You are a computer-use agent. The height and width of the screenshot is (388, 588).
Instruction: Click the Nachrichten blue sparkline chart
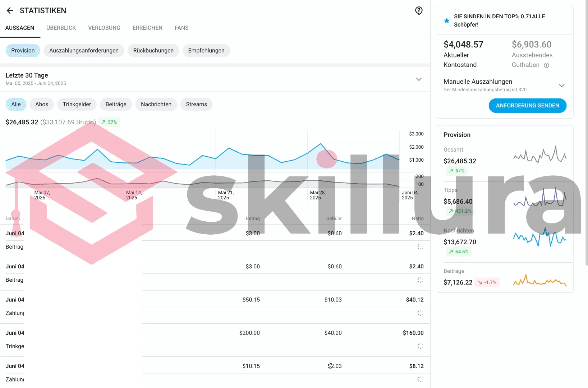(540, 237)
